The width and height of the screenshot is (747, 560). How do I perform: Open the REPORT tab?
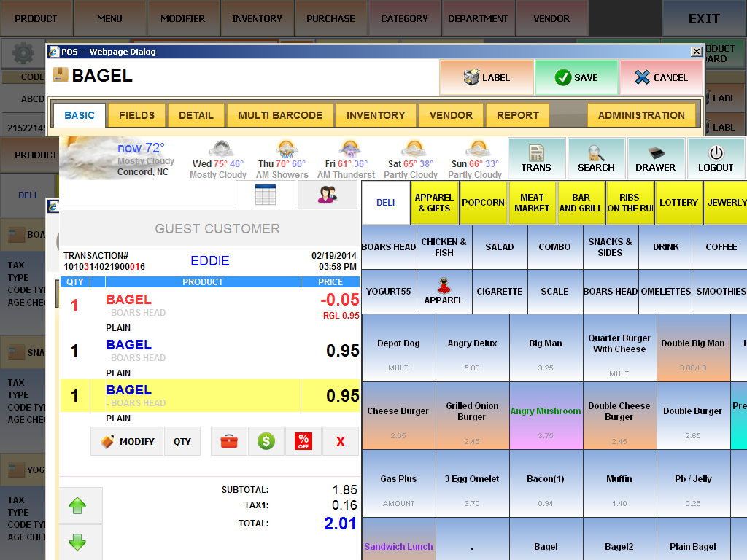pos(517,115)
